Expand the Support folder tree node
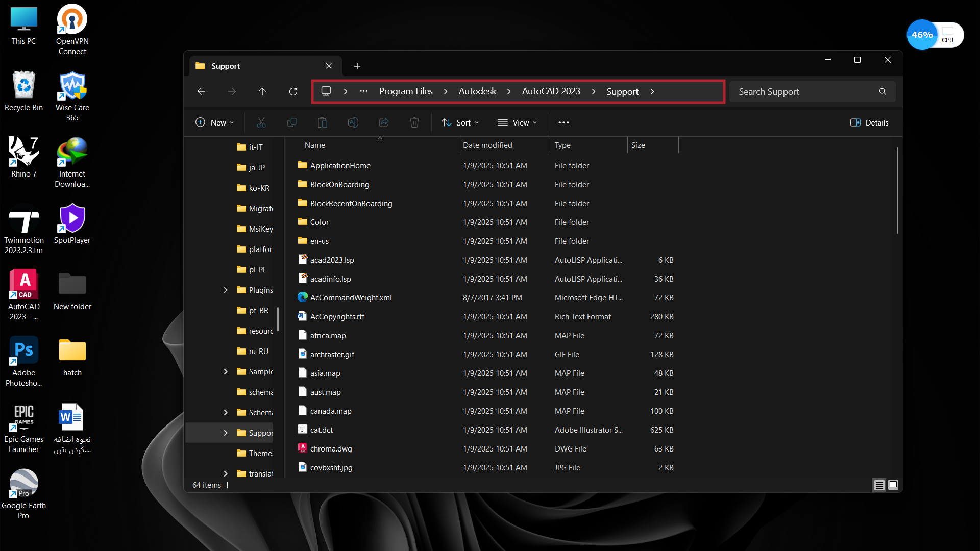This screenshot has height=551, width=980. click(226, 433)
